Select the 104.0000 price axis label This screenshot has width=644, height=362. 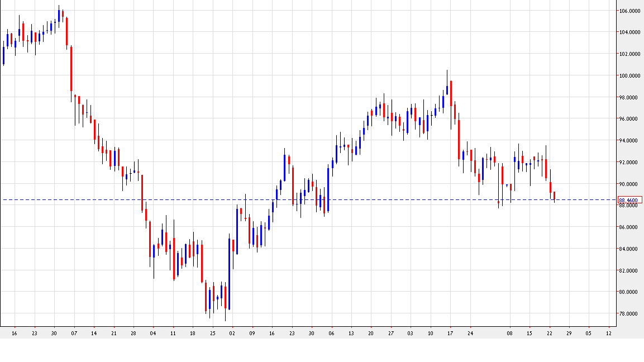point(629,32)
